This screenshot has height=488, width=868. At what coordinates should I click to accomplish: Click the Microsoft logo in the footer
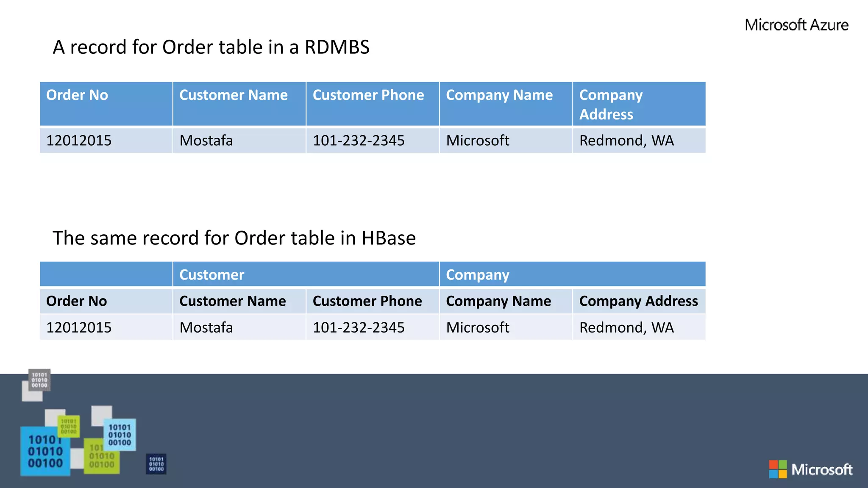click(811, 469)
